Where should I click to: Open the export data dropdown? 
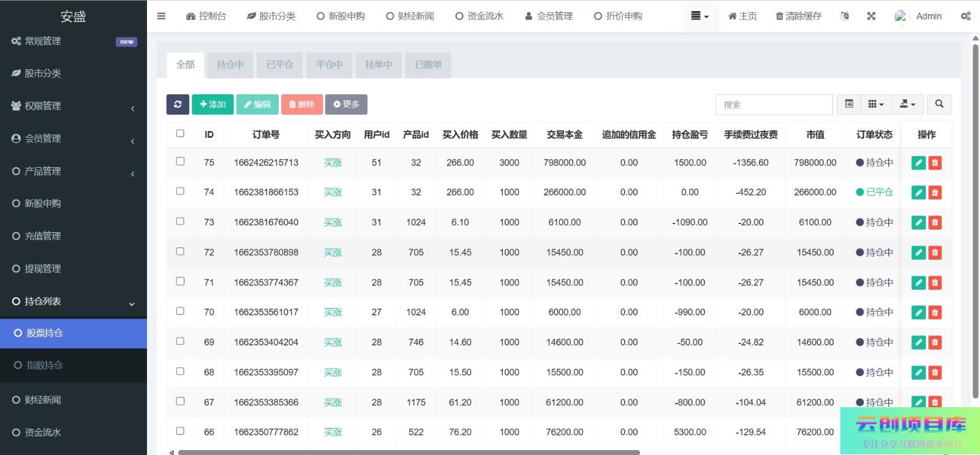click(x=907, y=105)
